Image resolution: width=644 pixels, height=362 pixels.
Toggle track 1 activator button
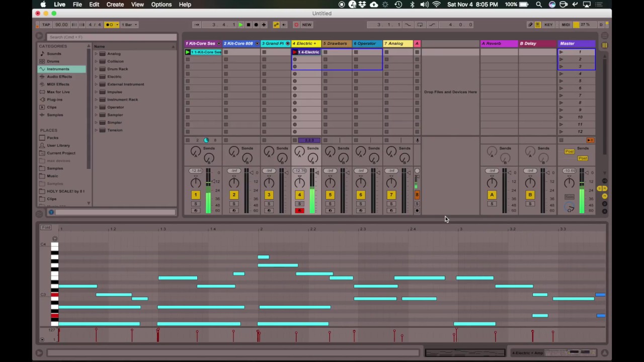195,195
